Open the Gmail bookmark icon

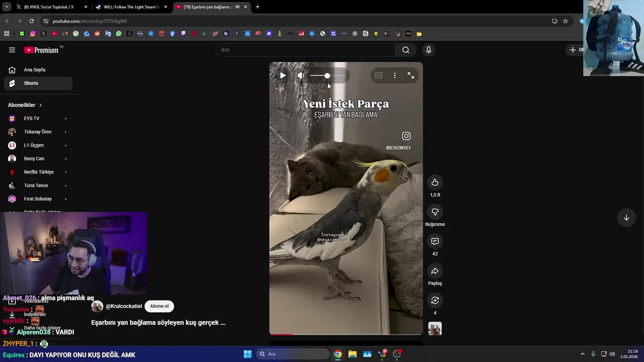(x=65, y=34)
